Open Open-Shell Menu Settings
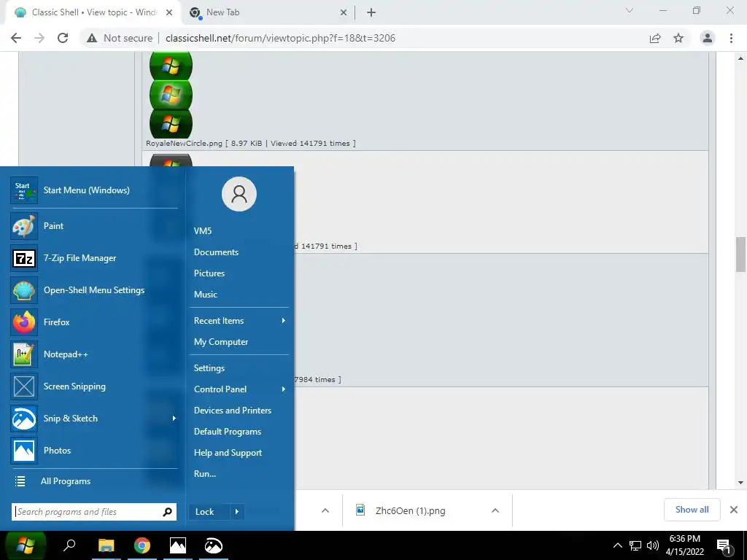 (x=94, y=290)
